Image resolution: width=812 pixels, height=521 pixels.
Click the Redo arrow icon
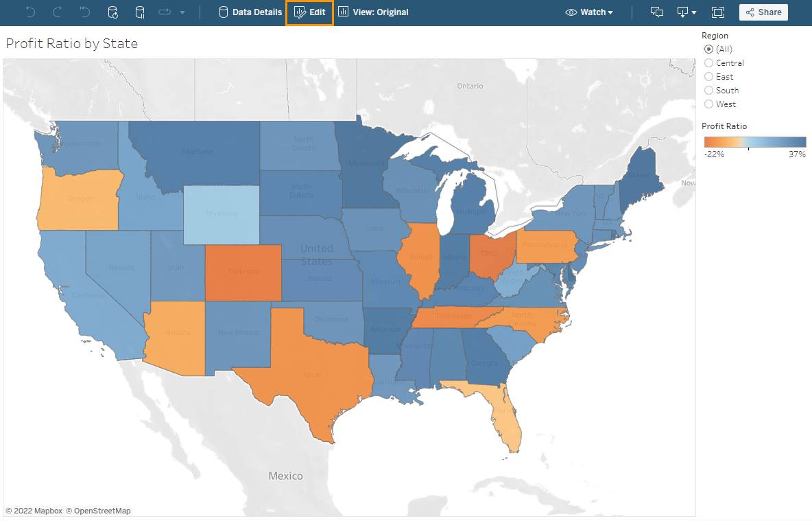coord(57,12)
